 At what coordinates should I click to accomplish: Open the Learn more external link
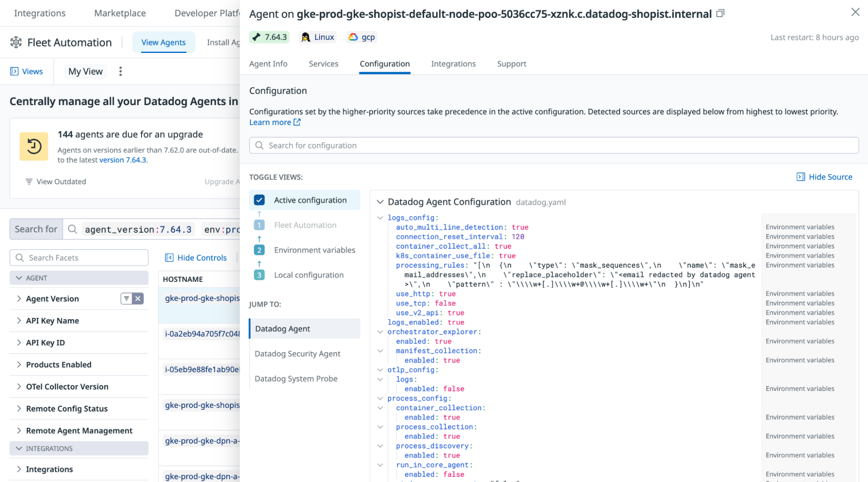tap(275, 122)
